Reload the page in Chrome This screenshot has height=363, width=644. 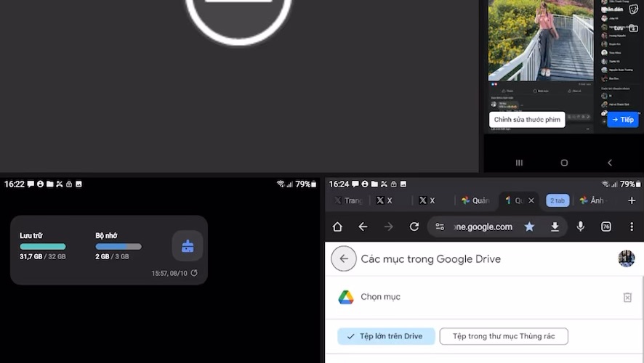click(x=414, y=227)
